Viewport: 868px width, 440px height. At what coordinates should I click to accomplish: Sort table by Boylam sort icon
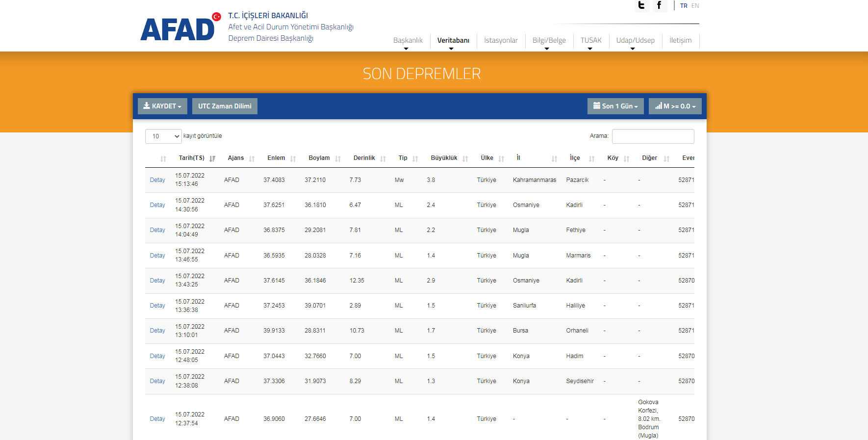point(338,158)
